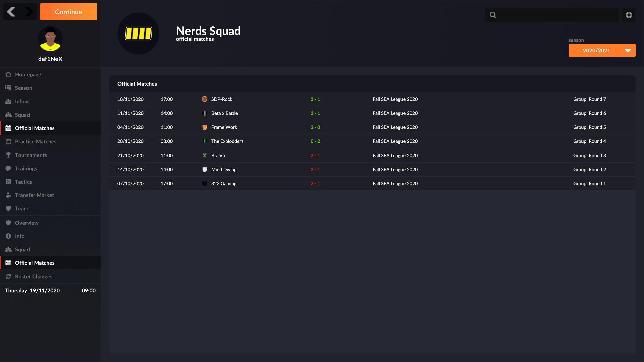Open the season 2020/2021 dropdown
This screenshot has height=362, width=644.
[602, 50]
